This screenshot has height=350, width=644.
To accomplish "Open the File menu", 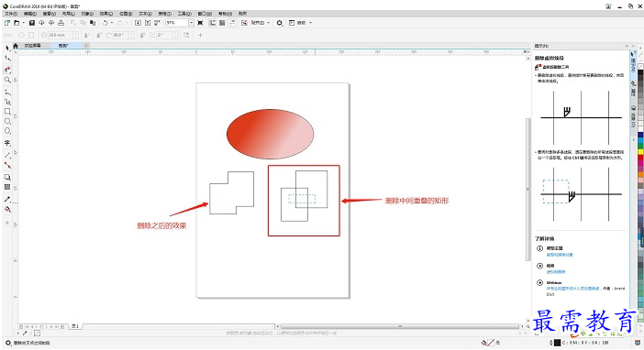I will tap(11, 14).
